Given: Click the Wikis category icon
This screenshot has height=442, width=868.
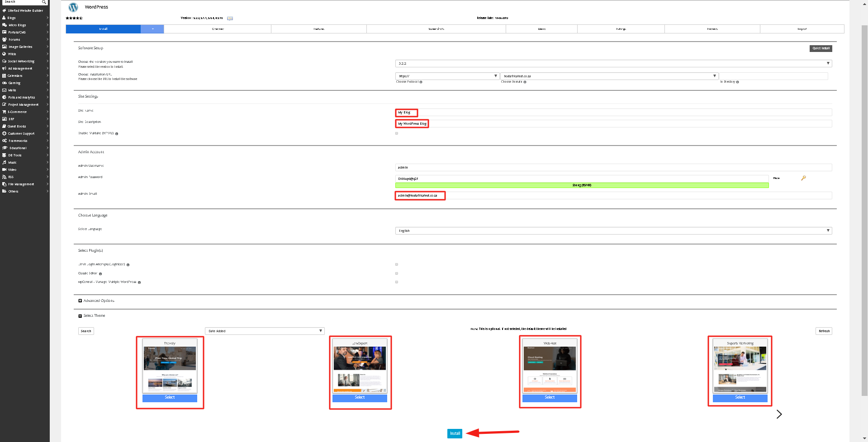Looking at the screenshot, I should click(x=4, y=54).
